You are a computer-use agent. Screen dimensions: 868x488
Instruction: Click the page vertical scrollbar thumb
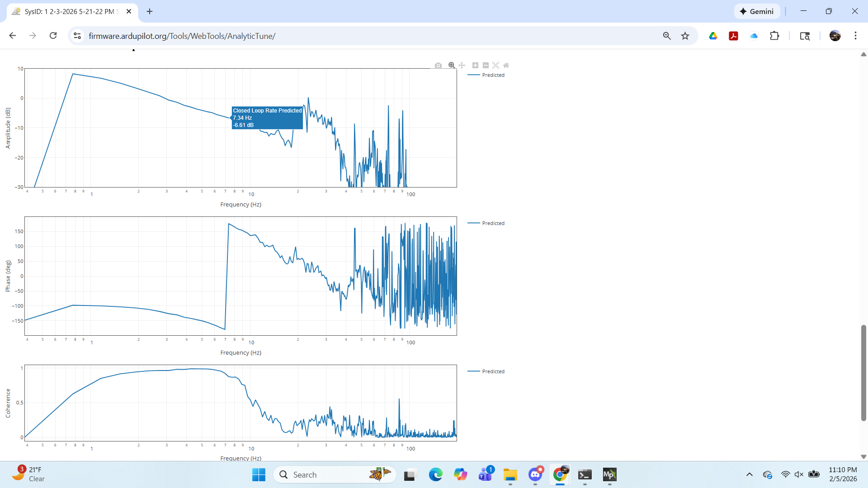(x=863, y=373)
